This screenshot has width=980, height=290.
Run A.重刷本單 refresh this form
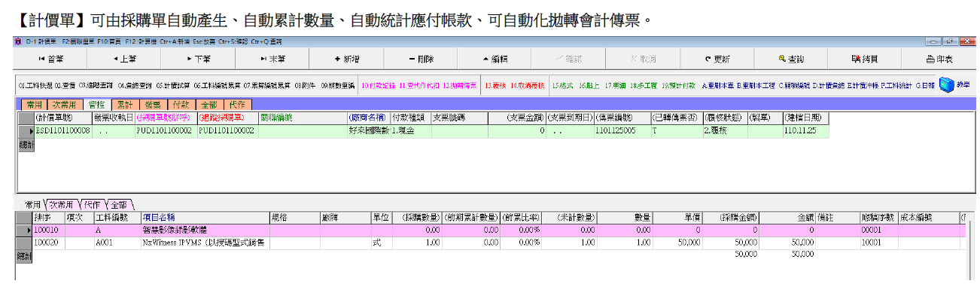tap(718, 86)
